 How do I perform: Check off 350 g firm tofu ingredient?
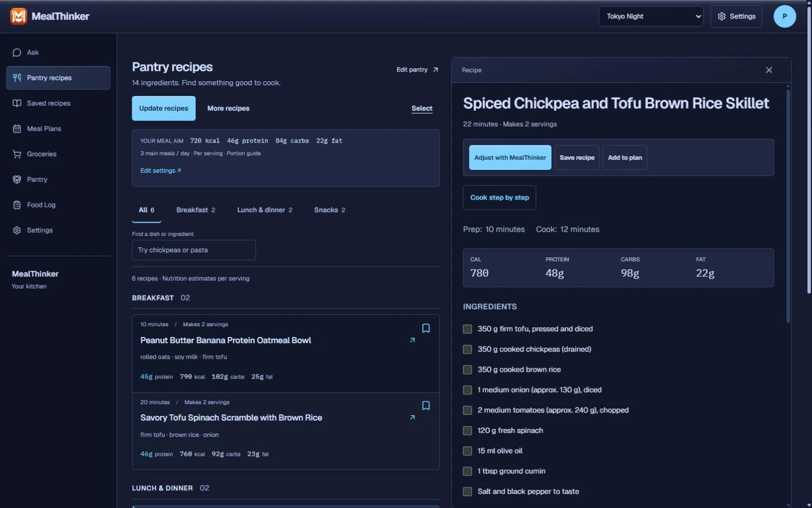pos(467,328)
